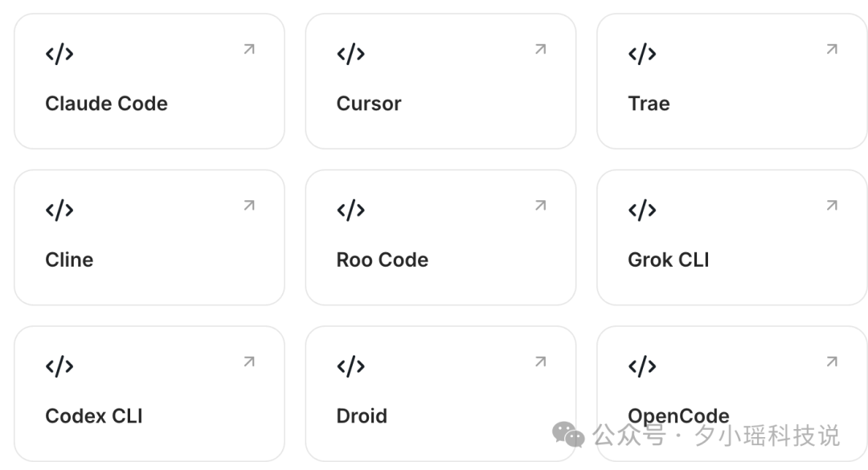Follow the arrow icon on Roo Code card
The height and width of the screenshot is (470, 868).
[541, 206]
